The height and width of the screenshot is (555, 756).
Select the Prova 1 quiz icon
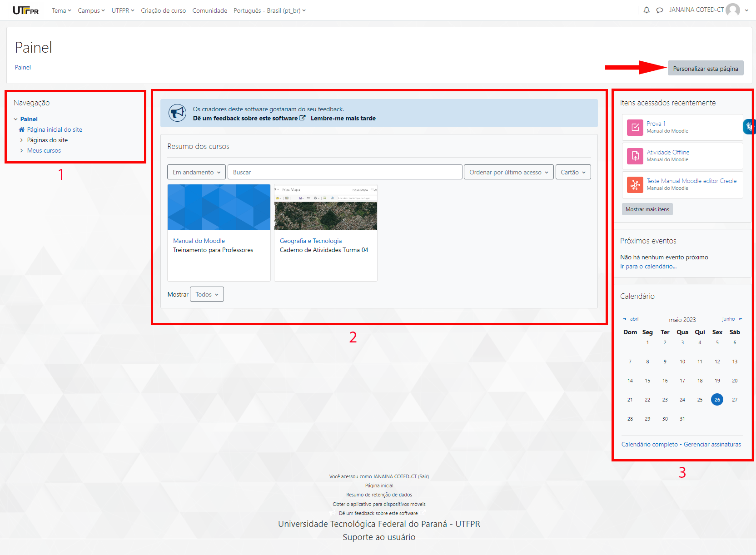[x=635, y=128]
